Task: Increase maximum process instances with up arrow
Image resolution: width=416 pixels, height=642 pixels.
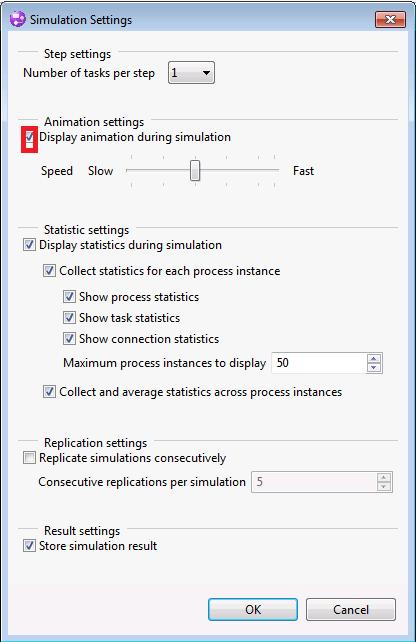Action: 374,359
